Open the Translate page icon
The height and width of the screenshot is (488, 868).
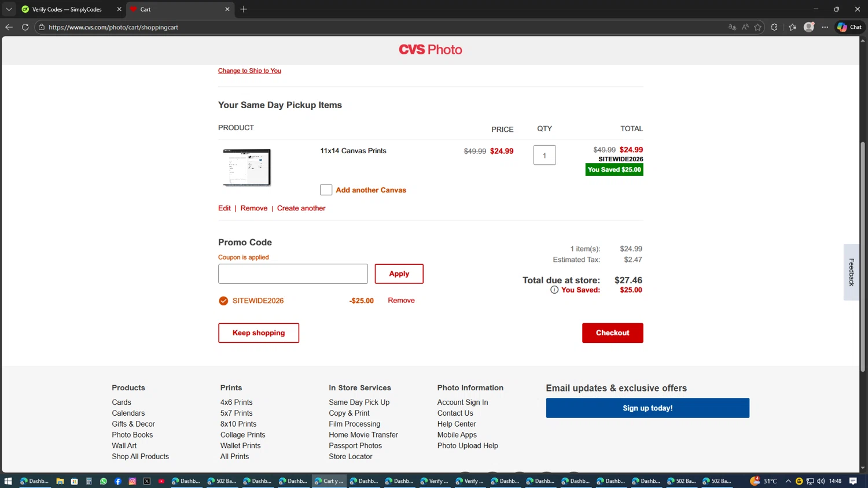[732, 27]
